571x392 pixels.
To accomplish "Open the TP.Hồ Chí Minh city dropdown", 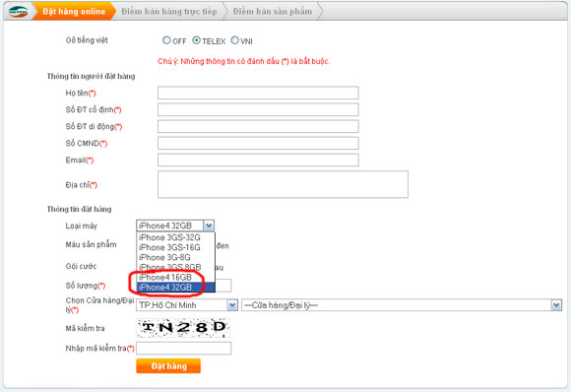I will [x=187, y=305].
